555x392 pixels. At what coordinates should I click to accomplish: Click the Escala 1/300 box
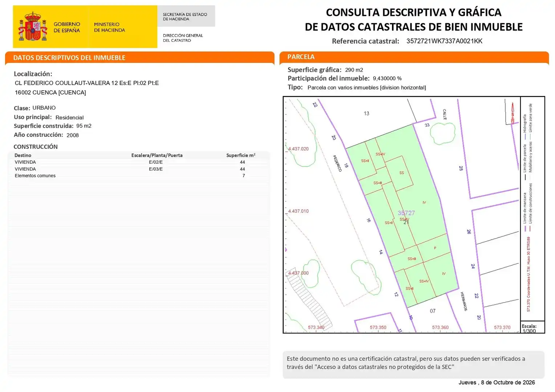coord(532,327)
